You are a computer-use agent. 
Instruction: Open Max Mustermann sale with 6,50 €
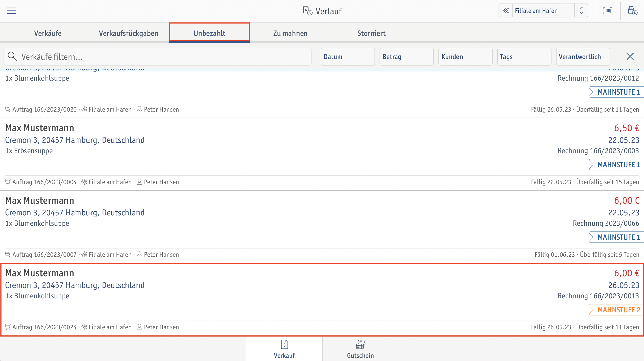[322, 154]
